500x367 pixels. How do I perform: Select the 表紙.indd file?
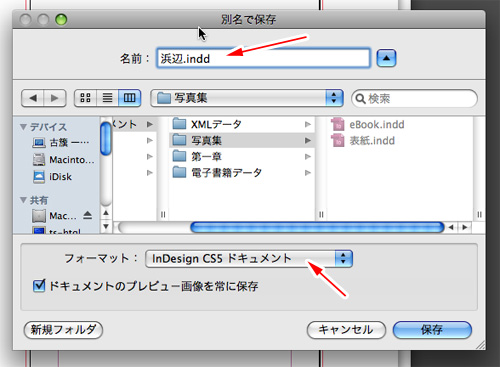pyautogui.click(x=363, y=141)
